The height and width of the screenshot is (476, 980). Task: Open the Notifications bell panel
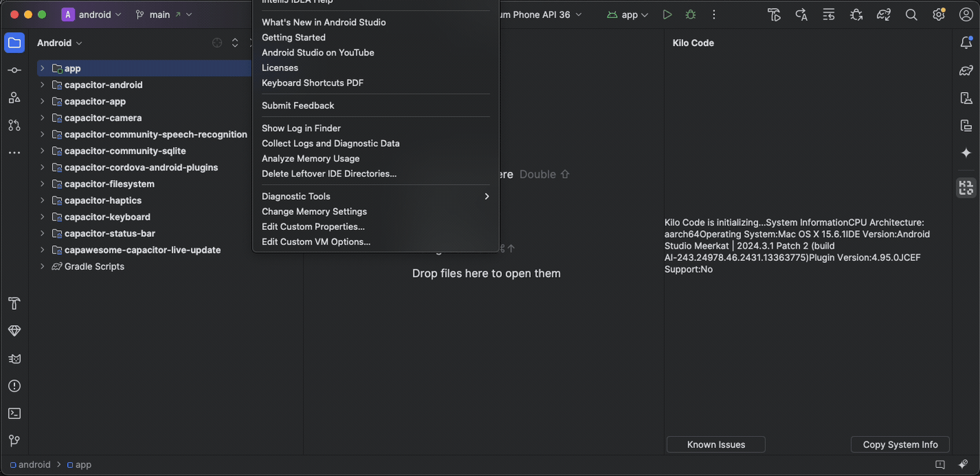(x=966, y=43)
